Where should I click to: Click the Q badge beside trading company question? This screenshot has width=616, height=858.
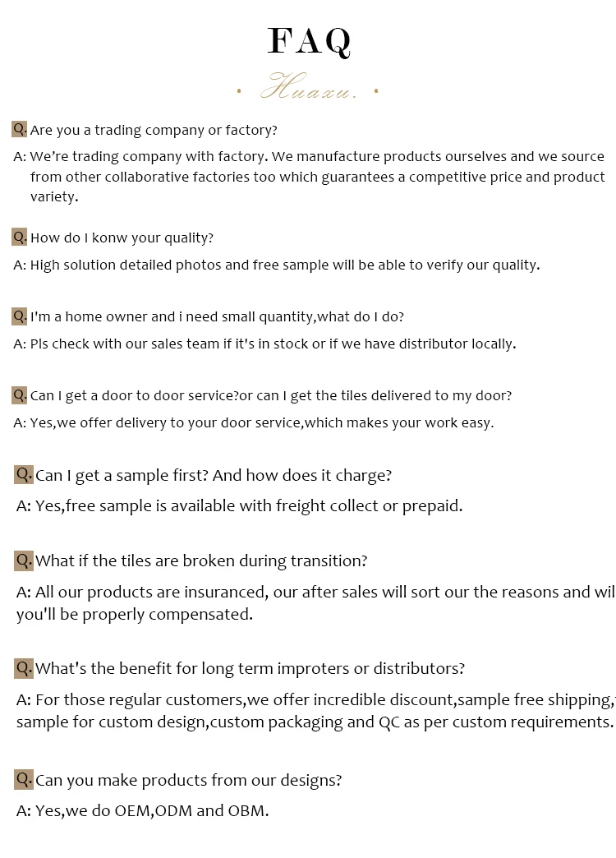tap(20, 129)
